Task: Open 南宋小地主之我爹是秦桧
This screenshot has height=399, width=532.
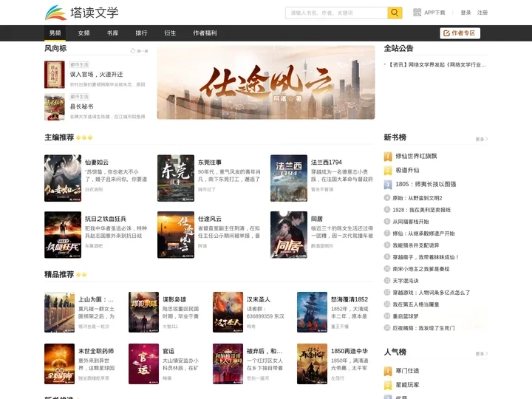Action: click(421, 269)
